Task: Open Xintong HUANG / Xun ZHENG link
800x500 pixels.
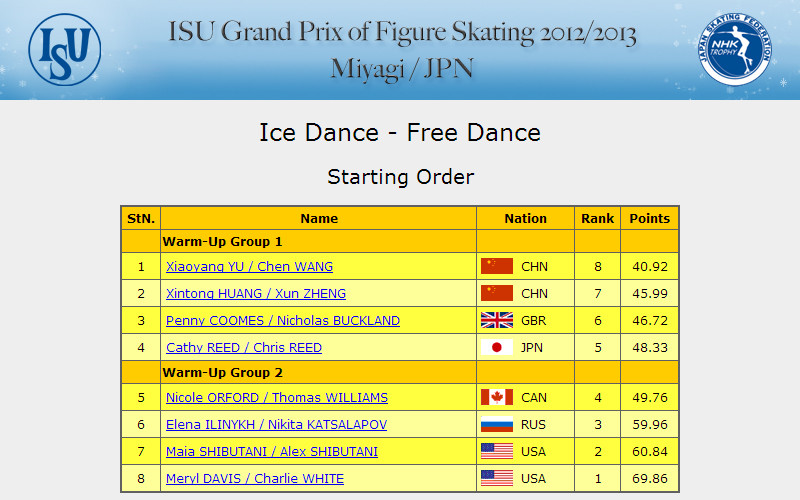Action: [x=256, y=294]
